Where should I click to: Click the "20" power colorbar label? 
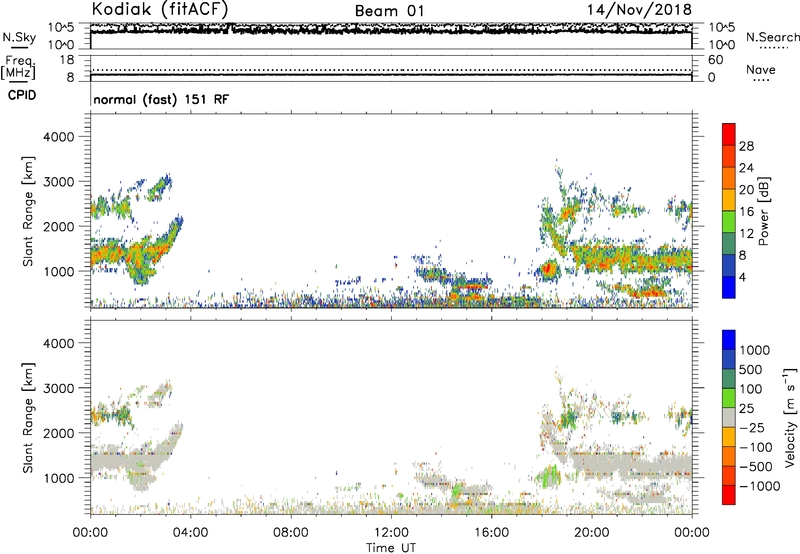[746, 190]
